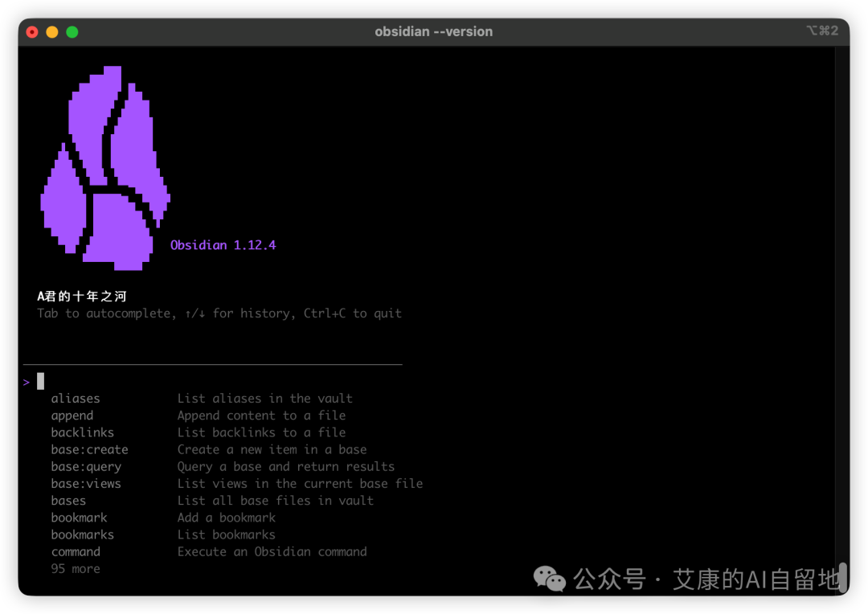Image resolution: width=868 pixels, height=614 pixels.
Task: Click the purple ">" prompt symbol
Action: tap(27, 382)
